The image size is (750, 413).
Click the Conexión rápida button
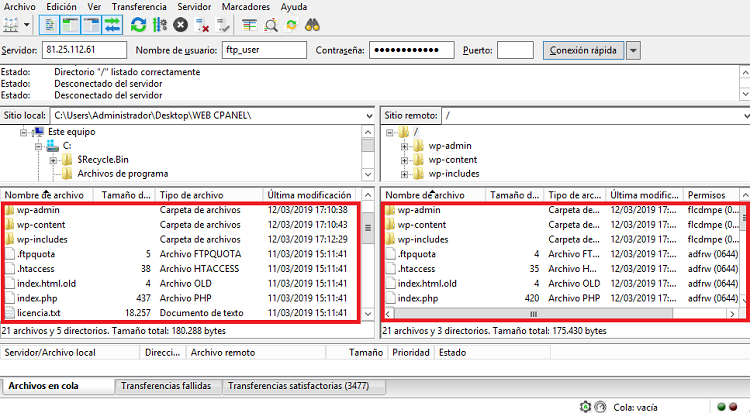click(x=583, y=50)
